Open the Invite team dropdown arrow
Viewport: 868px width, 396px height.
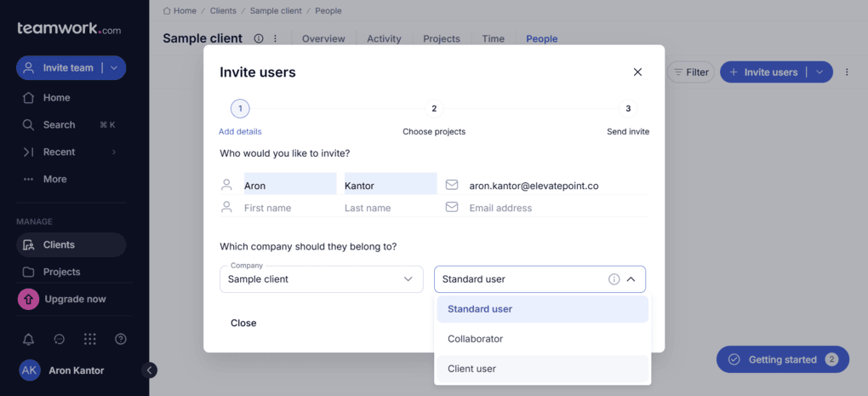point(114,68)
